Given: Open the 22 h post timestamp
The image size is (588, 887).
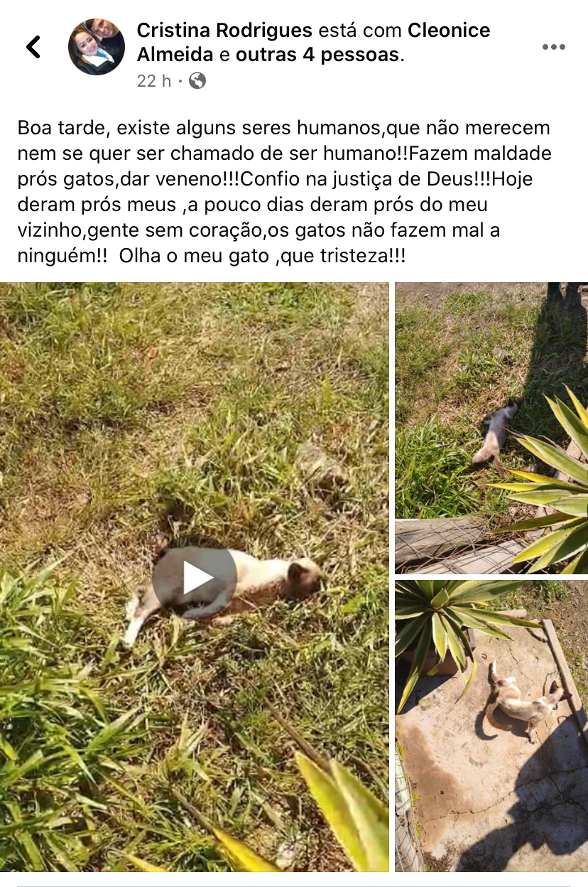Looking at the screenshot, I should [154, 81].
